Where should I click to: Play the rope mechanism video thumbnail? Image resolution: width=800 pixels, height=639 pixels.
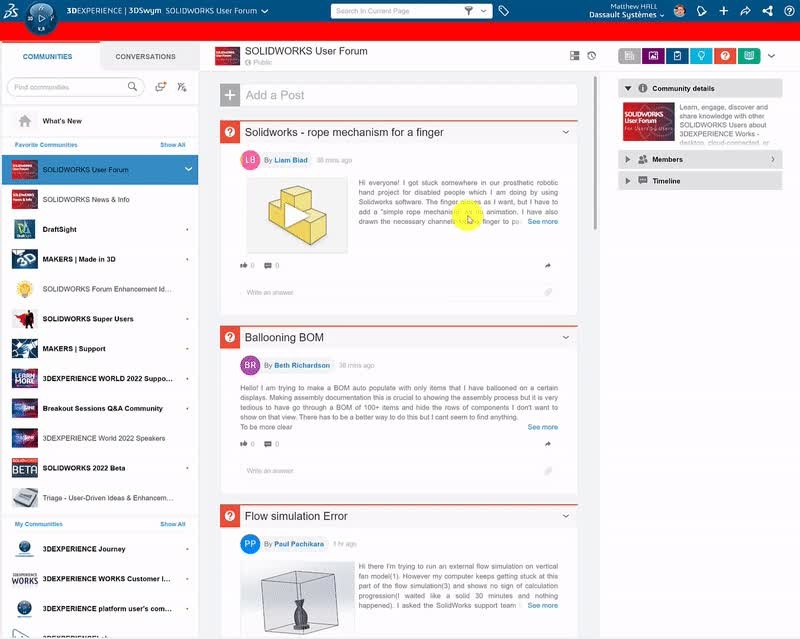coord(297,215)
